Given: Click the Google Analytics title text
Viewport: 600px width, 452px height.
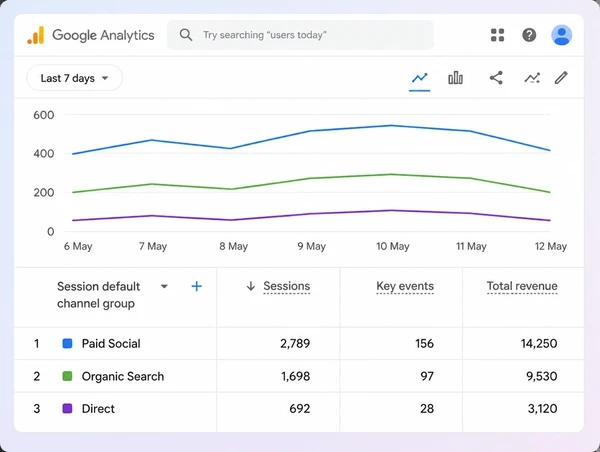Looking at the screenshot, I should [x=103, y=35].
